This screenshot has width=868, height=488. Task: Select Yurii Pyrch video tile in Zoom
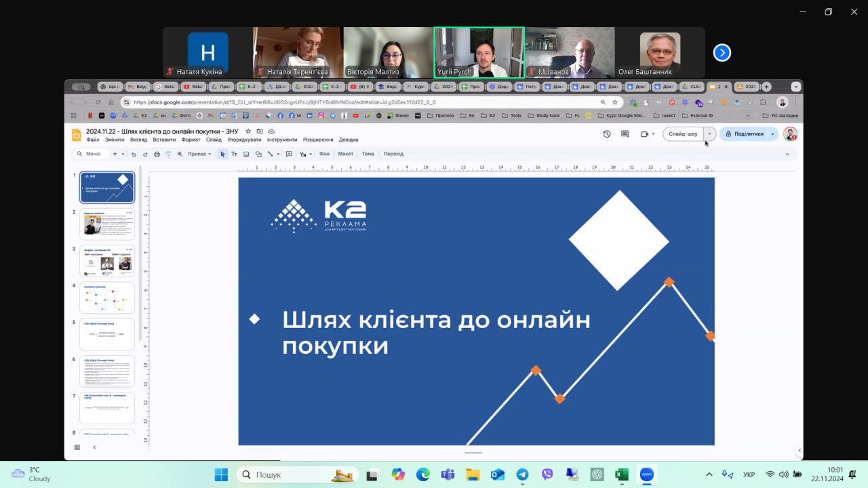click(479, 53)
